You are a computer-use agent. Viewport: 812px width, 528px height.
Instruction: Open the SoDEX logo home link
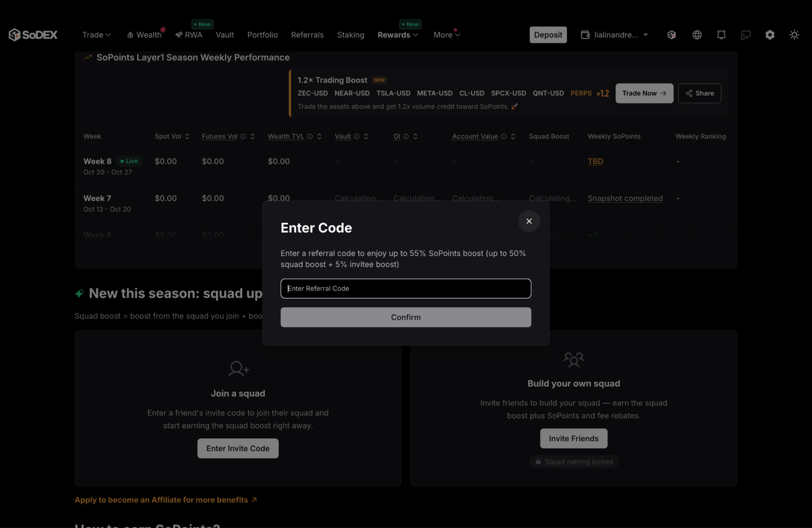point(33,34)
